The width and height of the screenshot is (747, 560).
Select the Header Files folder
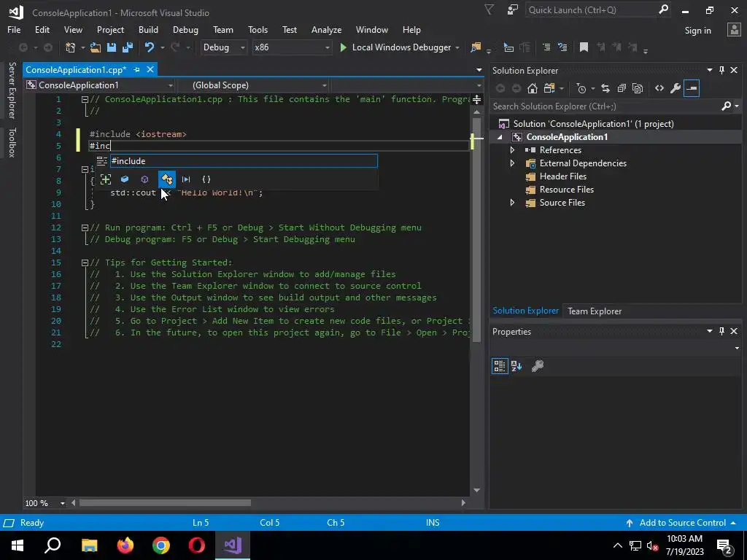coord(562,176)
